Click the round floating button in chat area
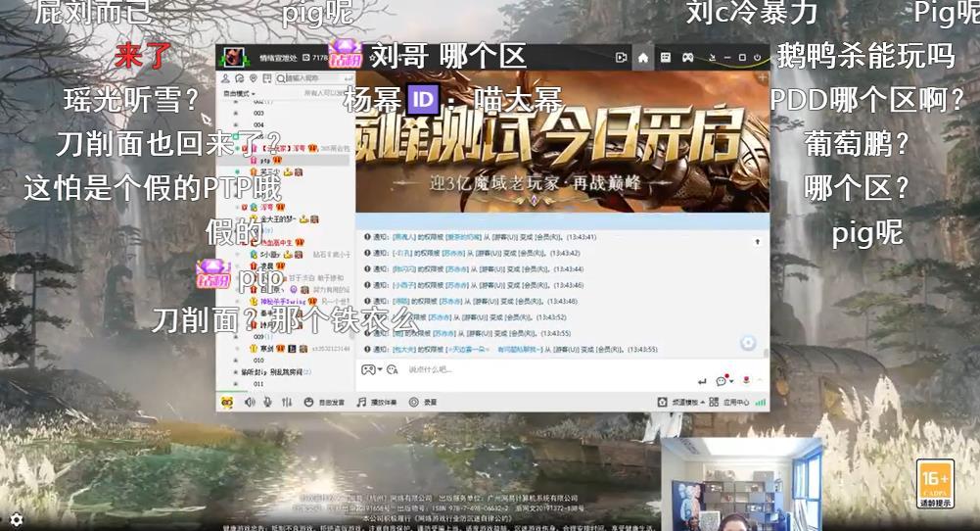The image size is (980, 531). pos(748,343)
